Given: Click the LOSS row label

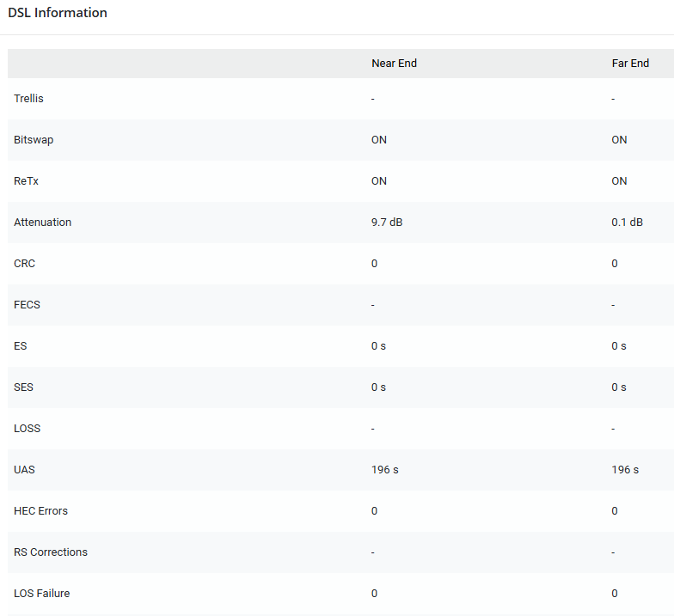Looking at the screenshot, I should [x=27, y=429].
